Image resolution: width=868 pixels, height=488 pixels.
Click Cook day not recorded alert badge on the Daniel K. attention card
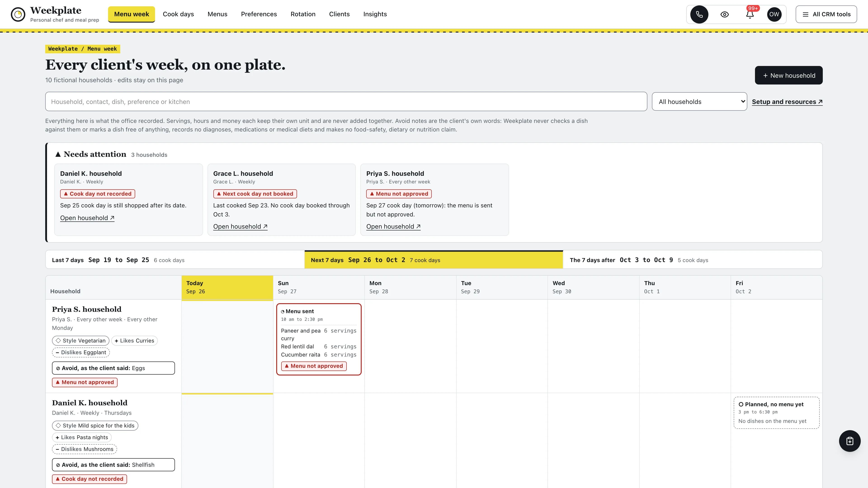click(97, 194)
